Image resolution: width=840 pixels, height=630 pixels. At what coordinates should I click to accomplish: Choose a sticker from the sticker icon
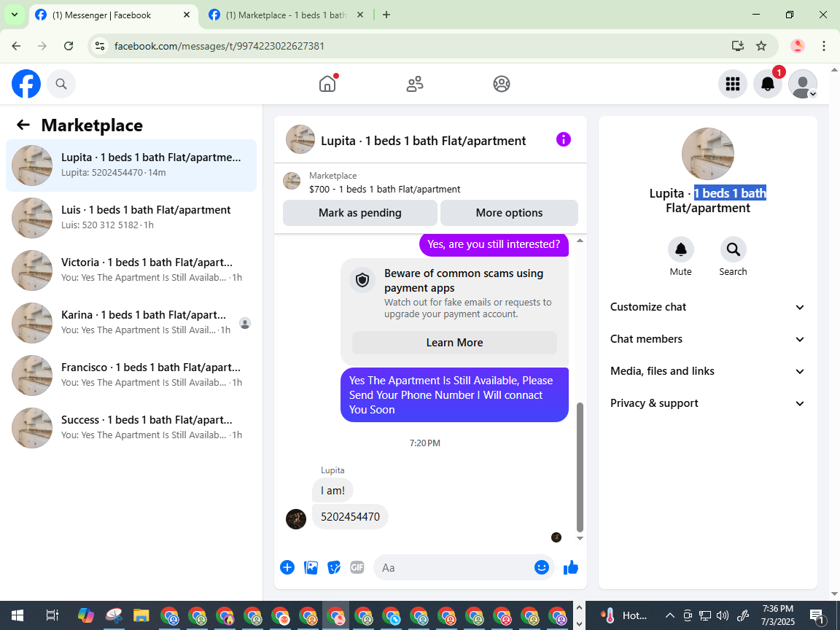click(x=334, y=567)
